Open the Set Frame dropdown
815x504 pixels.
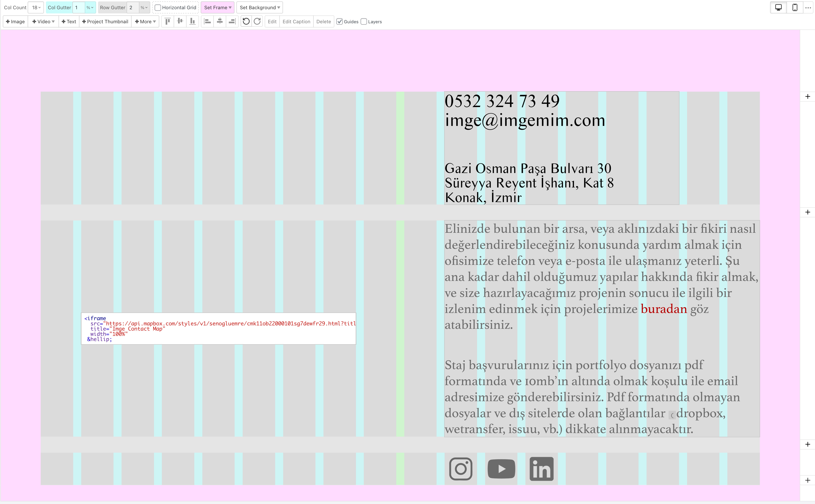(x=217, y=7)
